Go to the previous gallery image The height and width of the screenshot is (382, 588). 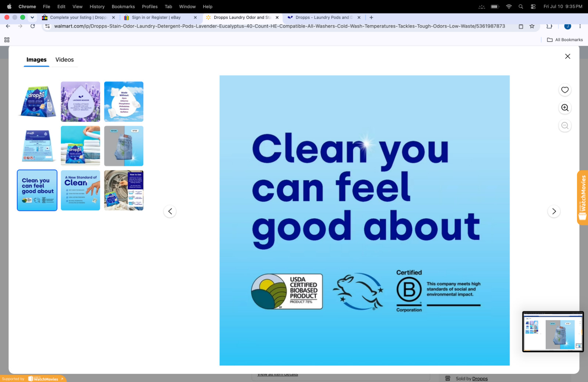pyautogui.click(x=170, y=211)
